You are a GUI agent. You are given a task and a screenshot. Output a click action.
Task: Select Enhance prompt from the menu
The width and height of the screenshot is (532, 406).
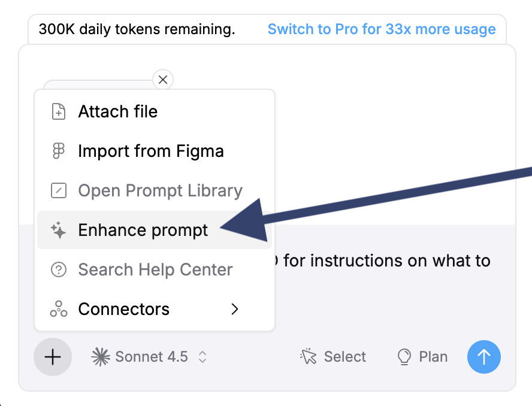tap(143, 230)
